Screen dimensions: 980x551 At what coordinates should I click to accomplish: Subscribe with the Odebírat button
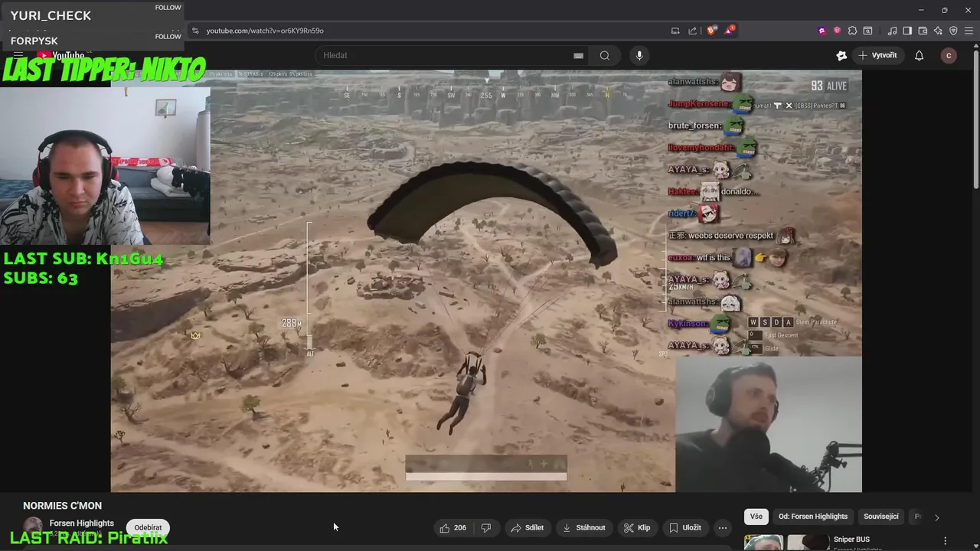click(x=148, y=527)
